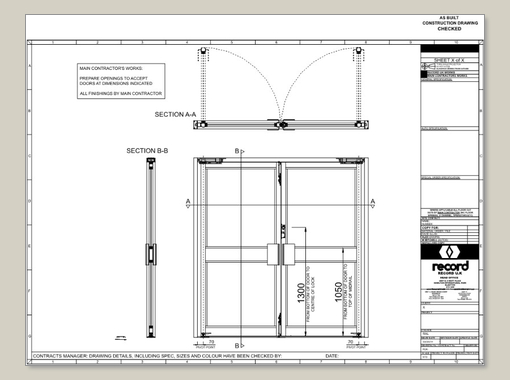Viewport: 510px width, 380px height.
Task: Click the diamond Record logo icon
Action: point(449,252)
